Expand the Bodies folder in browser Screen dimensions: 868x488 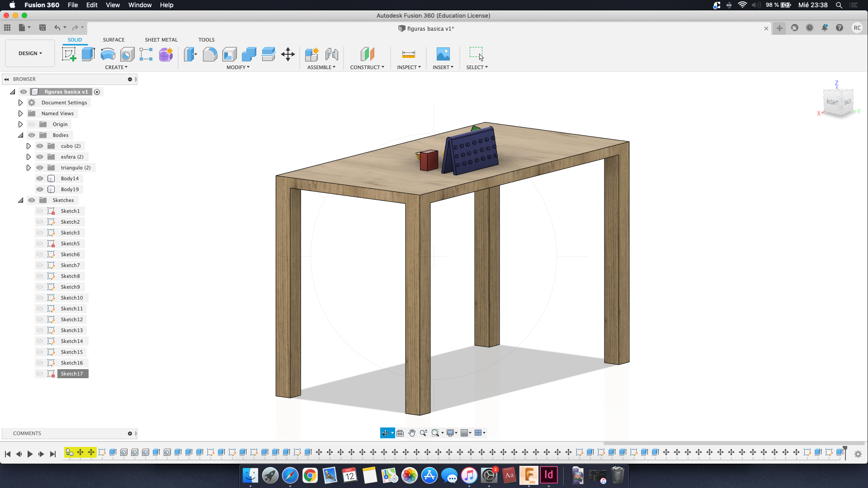(20, 135)
